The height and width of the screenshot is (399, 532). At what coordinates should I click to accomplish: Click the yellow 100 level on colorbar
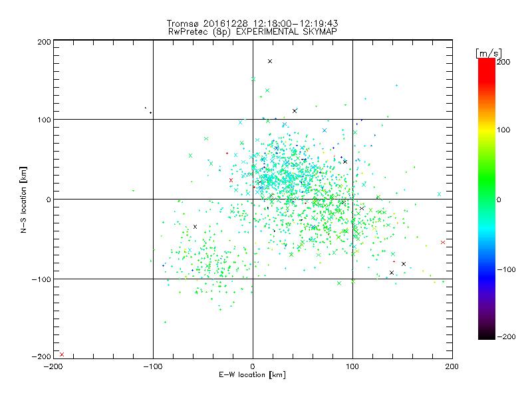487,130
